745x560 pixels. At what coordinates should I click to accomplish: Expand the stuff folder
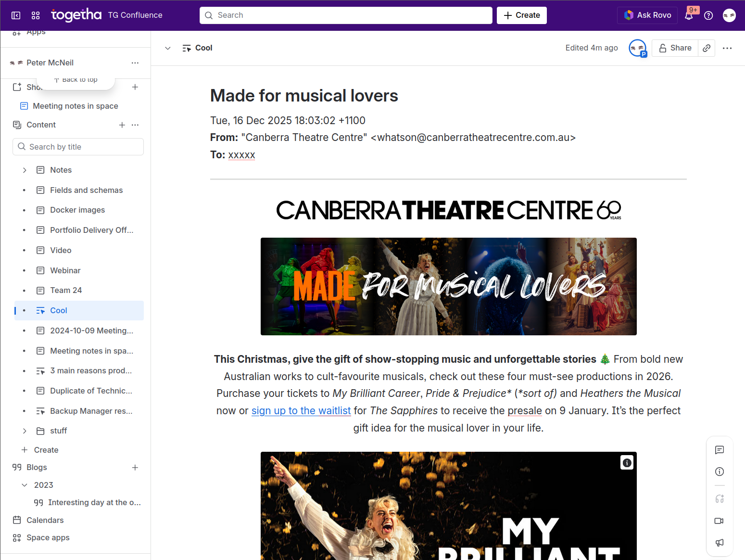25,431
